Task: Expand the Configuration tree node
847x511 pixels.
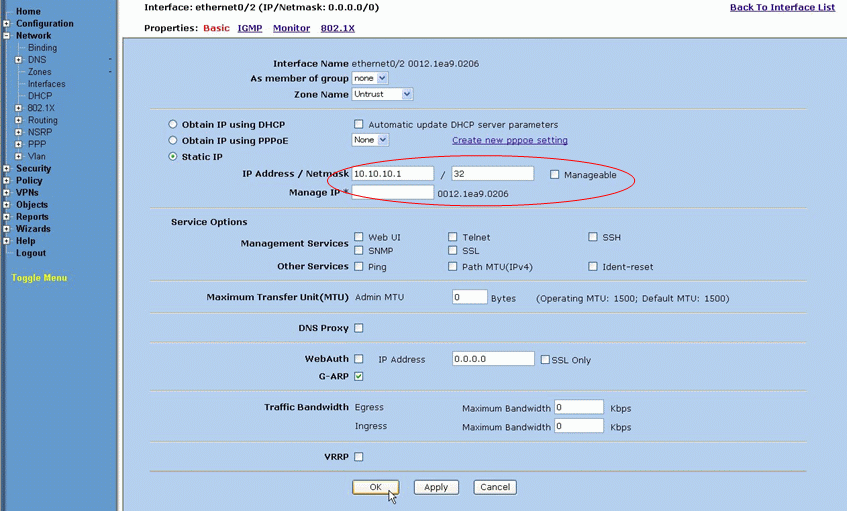Action: coord(6,24)
